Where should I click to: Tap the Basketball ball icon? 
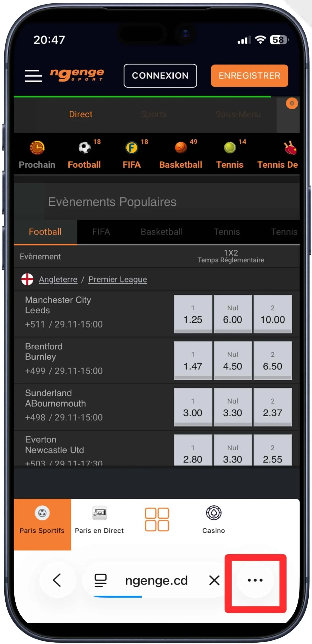coord(181,148)
